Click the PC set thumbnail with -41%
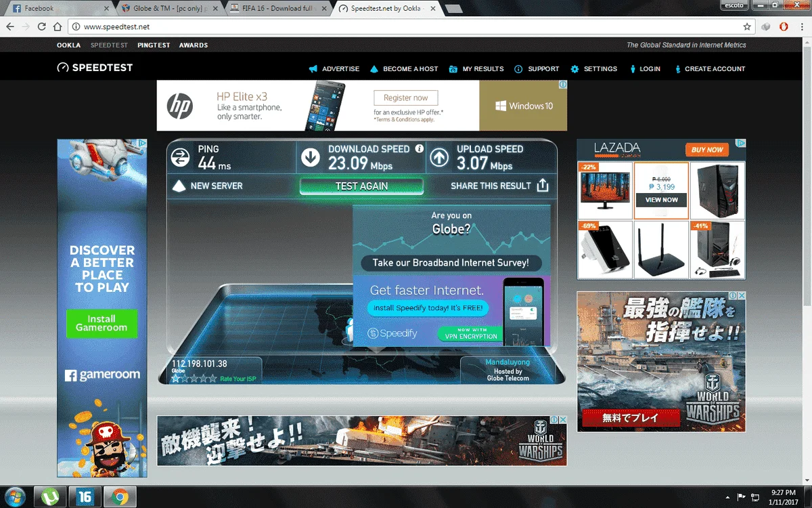 point(717,249)
